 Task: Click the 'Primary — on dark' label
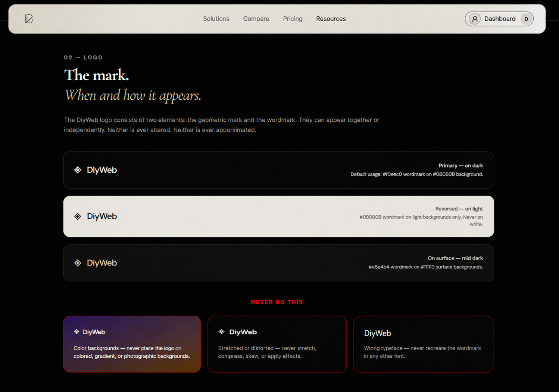[461, 165]
